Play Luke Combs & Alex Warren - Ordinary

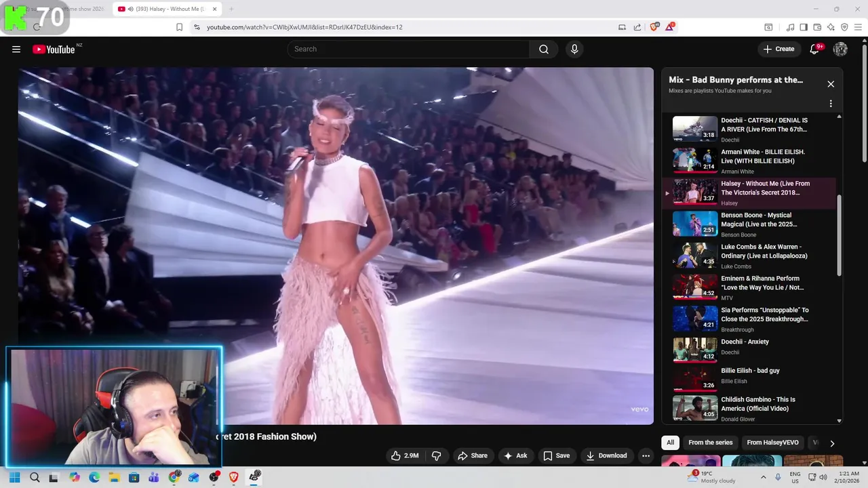[749, 256]
